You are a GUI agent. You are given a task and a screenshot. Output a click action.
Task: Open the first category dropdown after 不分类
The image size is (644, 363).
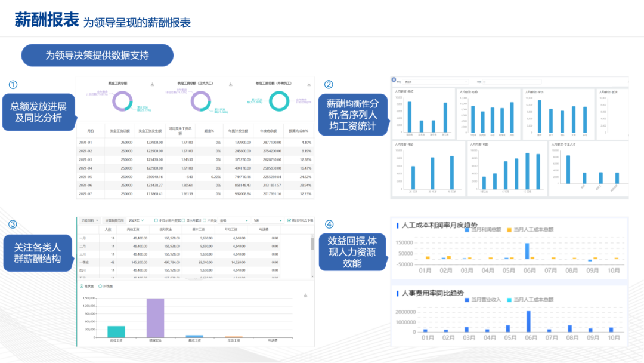click(x=234, y=220)
